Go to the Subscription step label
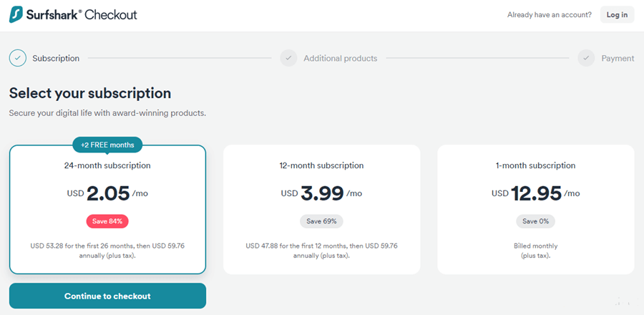 pyautogui.click(x=56, y=58)
